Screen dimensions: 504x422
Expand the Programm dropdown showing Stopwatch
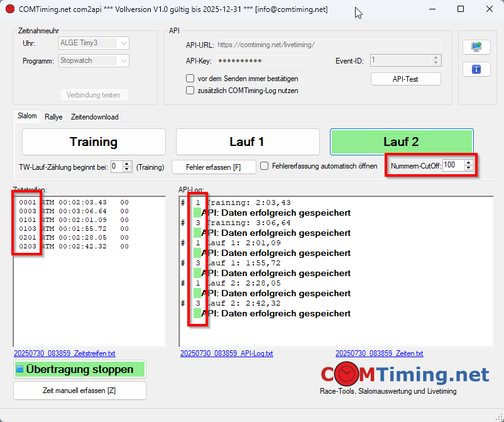[94, 61]
